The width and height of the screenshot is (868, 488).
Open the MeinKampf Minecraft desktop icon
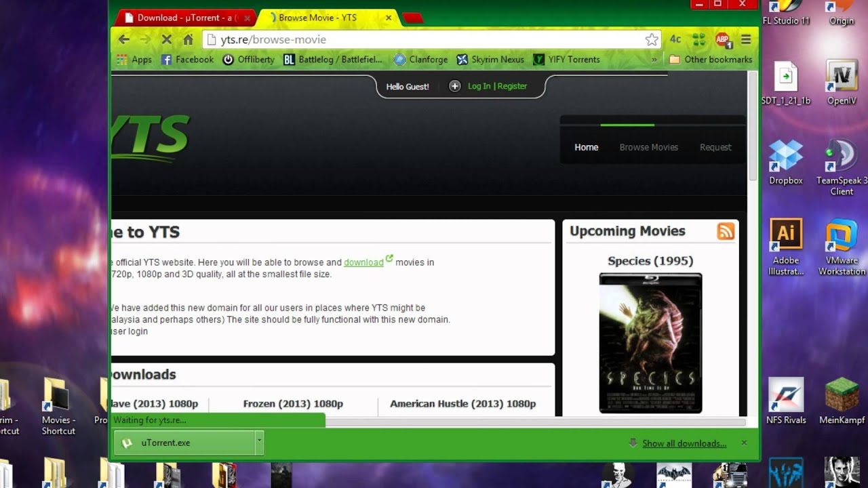pyautogui.click(x=842, y=401)
